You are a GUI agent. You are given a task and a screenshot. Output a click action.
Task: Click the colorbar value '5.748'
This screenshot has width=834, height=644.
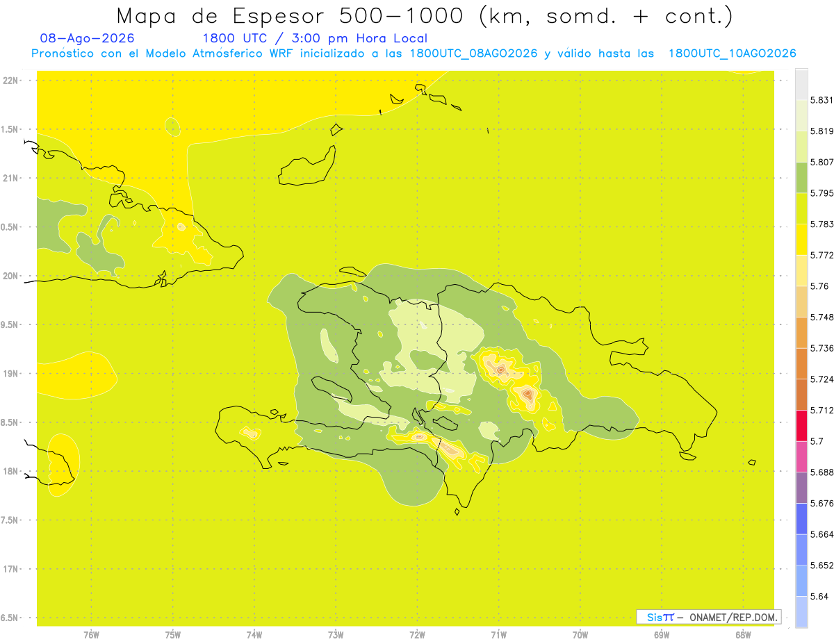pos(822,317)
